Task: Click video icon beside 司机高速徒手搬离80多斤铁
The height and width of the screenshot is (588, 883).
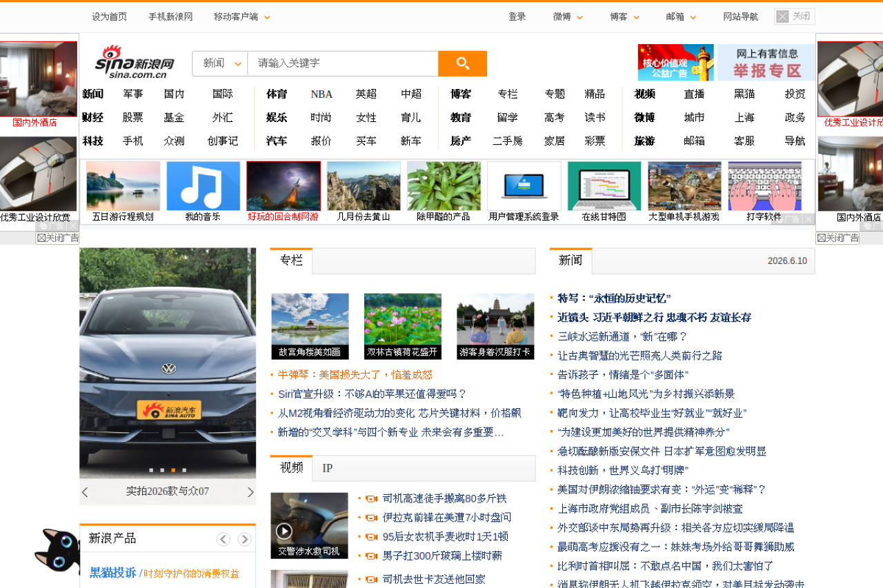Action: (x=371, y=498)
